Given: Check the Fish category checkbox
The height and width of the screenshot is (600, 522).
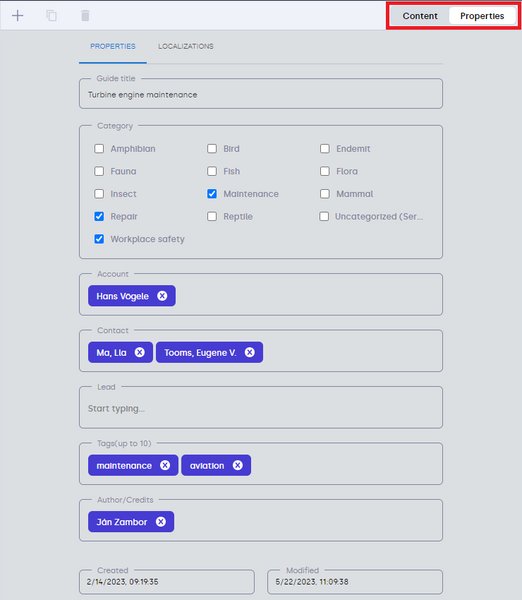Looking at the screenshot, I should click(x=212, y=171).
